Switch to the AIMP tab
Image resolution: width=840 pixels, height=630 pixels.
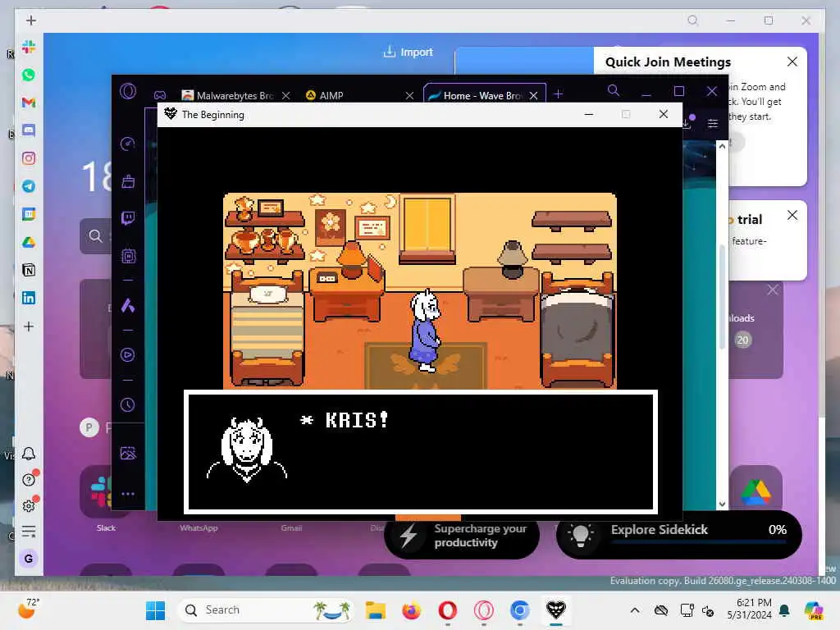pos(331,95)
